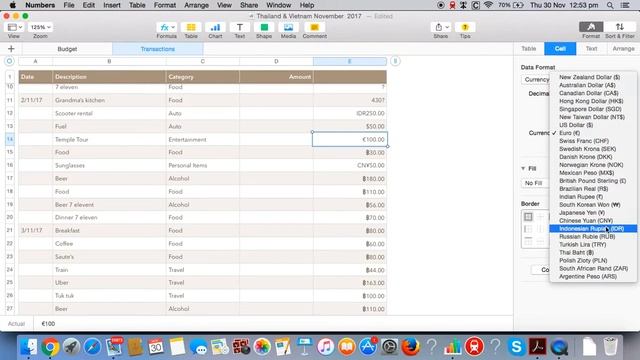Select Chinese Yuan (CNY) option

pyautogui.click(x=593, y=220)
